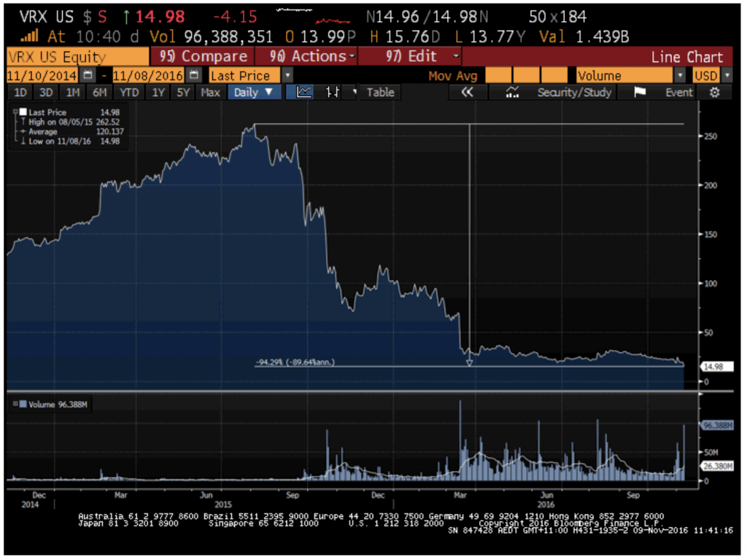Viewport: 747px width, 560px height.
Task: Open the start date calendar picker
Action: 88,75
